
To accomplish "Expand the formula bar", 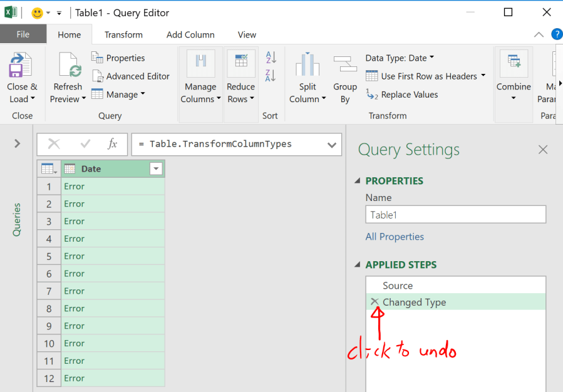I will pyautogui.click(x=332, y=145).
